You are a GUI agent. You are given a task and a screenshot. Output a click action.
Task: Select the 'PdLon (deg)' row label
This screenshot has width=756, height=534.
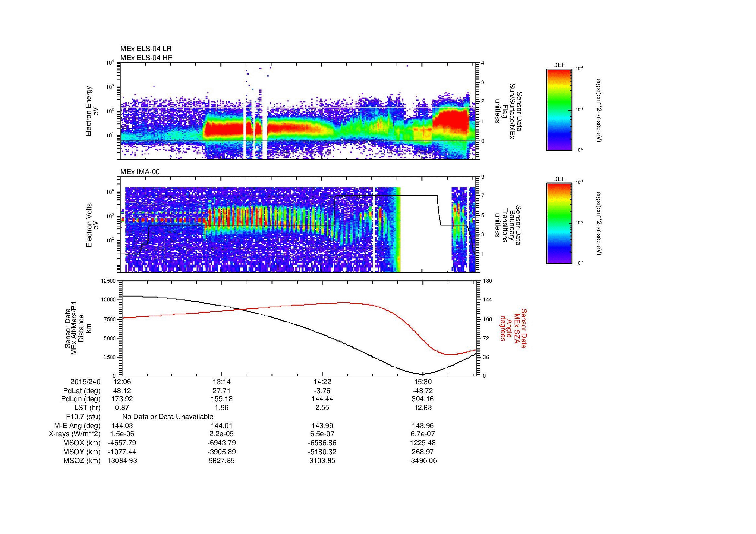[x=81, y=399]
